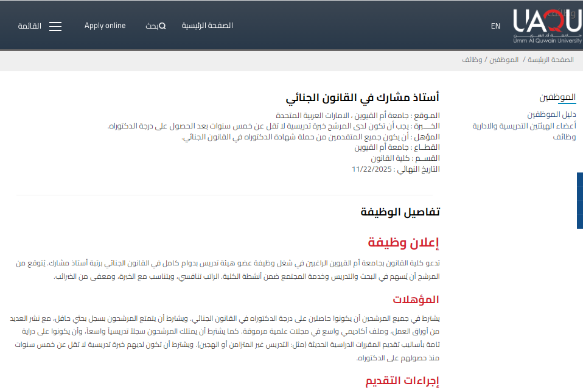Click the red إعلان وظيفة heading
This screenshot has height=392, width=583.
403,243
